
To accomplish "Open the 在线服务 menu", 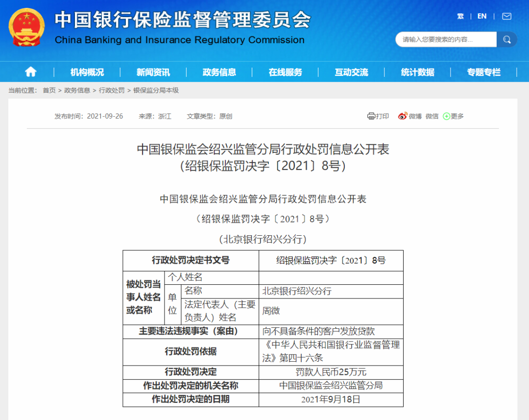I will point(286,72).
